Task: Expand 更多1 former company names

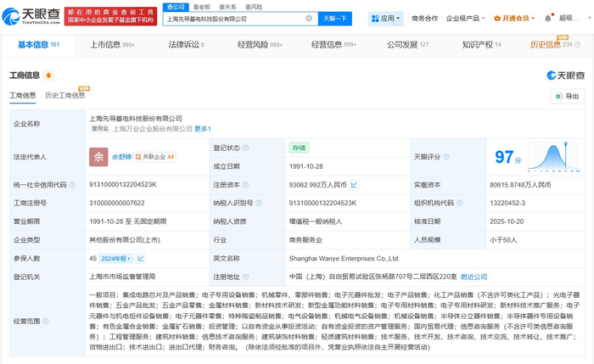Action: click(x=202, y=129)
